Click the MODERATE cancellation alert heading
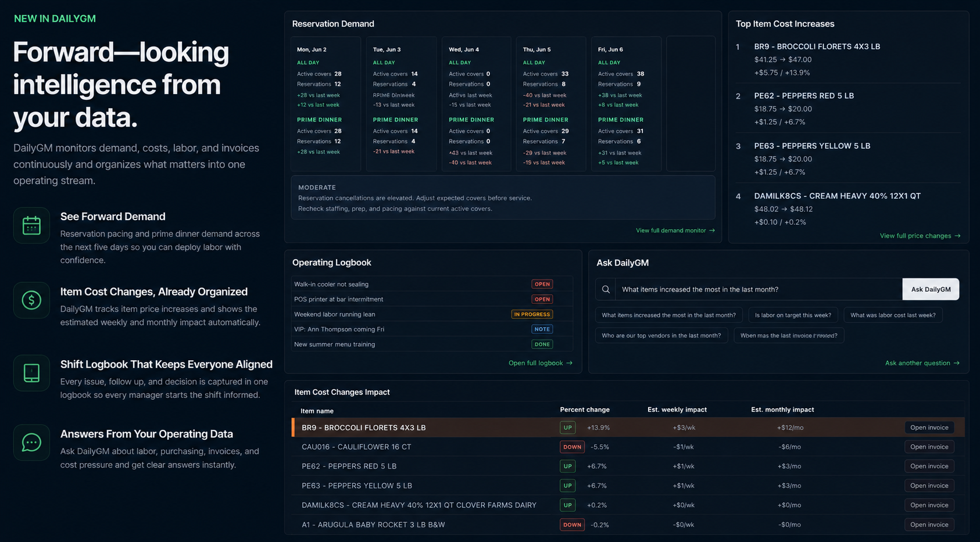Image resolution: width=980 pixels, height=542 pixels. point(317,188)
